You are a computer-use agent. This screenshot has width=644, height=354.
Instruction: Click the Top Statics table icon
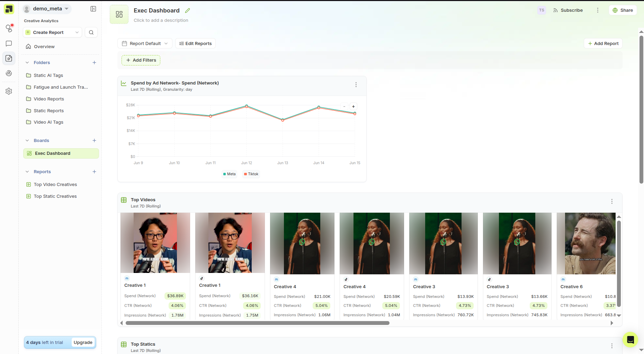[x=124, y=344]
